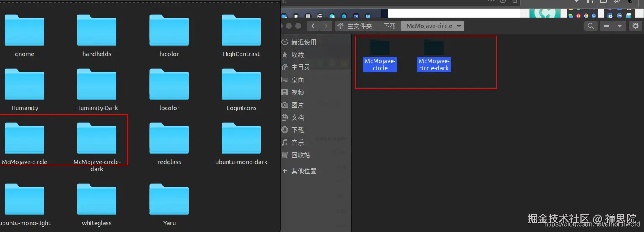Open the ubuntu-mono-dark folder

(x=241, y=144)
